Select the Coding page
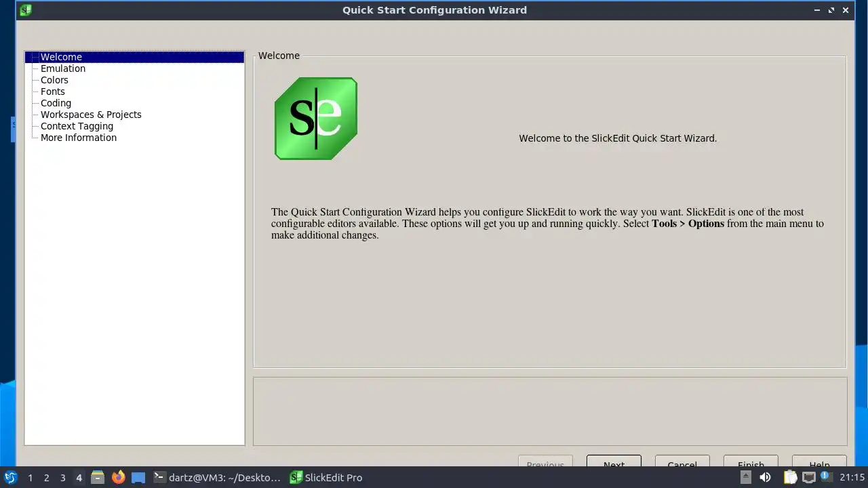This screenshot has width=868, height=488. tap(56, 103)
